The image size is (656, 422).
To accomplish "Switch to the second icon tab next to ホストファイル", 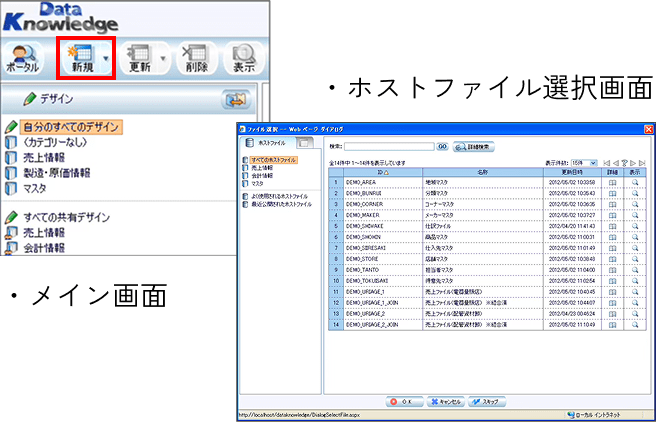I will (305, 143).
